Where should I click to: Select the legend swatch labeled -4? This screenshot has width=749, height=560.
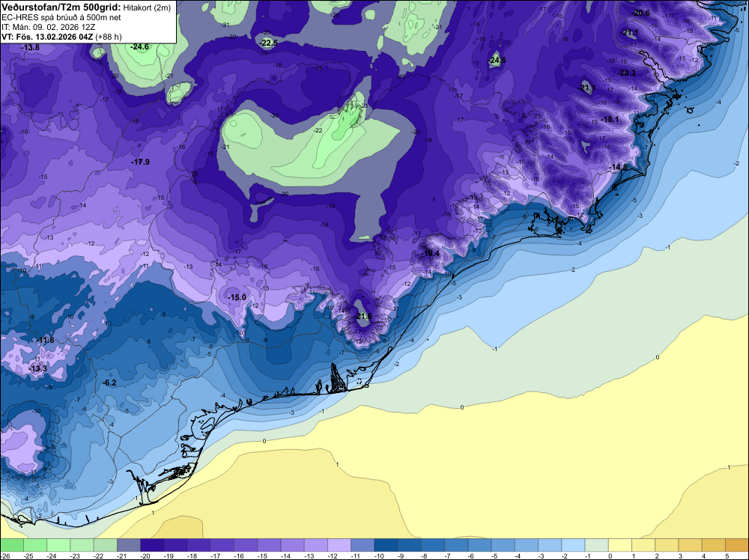tap(527, 545)
